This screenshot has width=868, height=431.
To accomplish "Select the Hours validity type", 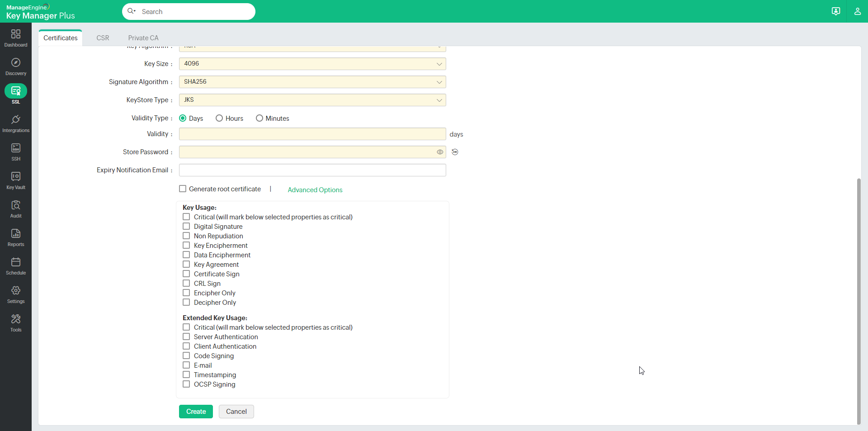I will click(x=219, y=118).
